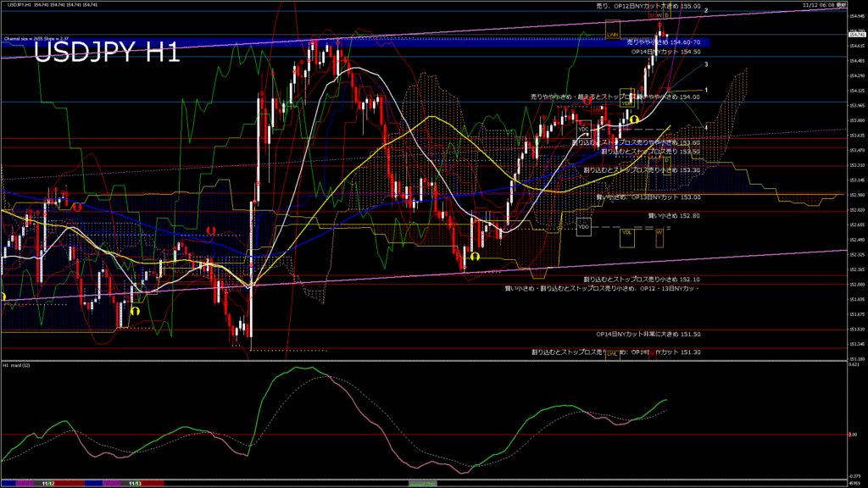The width and height of the screenshot is (868, 488).
Task: Click the YDC boxed level marker
Action: (x=584, y=129)
